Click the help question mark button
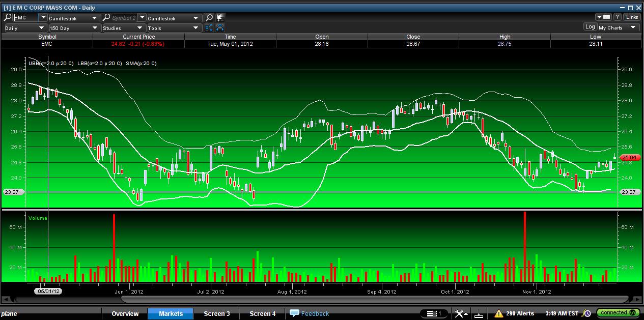Screen dimensions: 644x320 point(617,17)
